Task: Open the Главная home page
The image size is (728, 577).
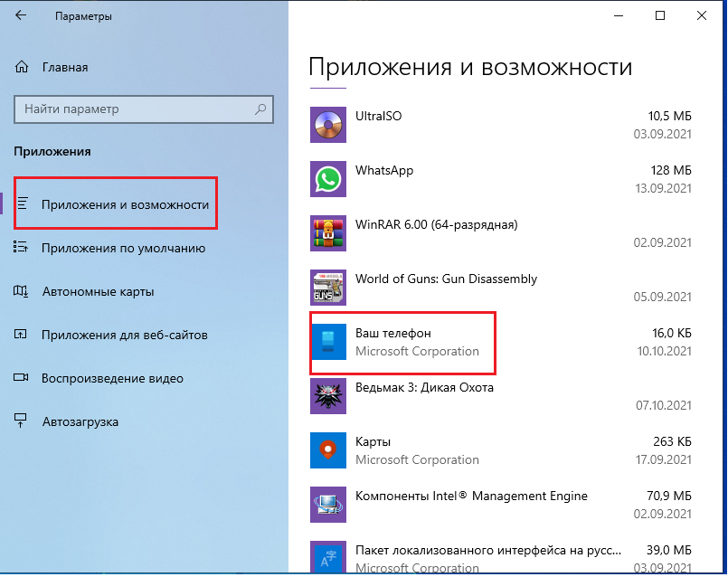Action: tap(65, 67)
